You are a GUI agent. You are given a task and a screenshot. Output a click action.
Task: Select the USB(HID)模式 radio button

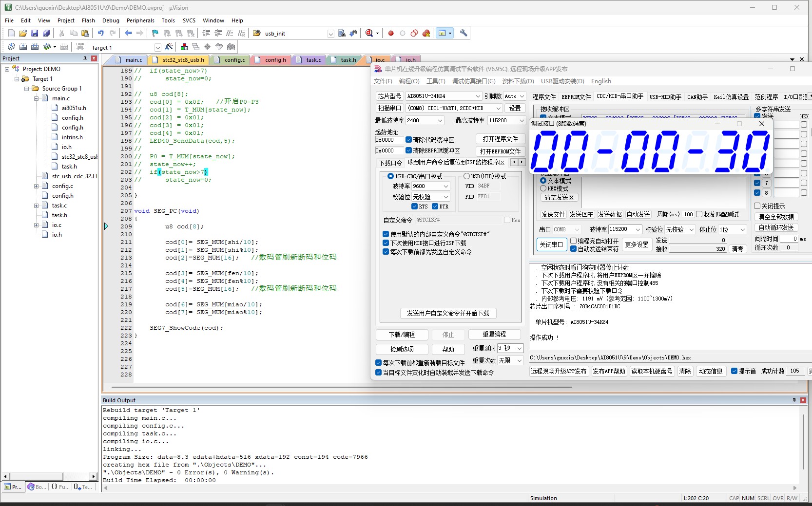tap(466, 176)
